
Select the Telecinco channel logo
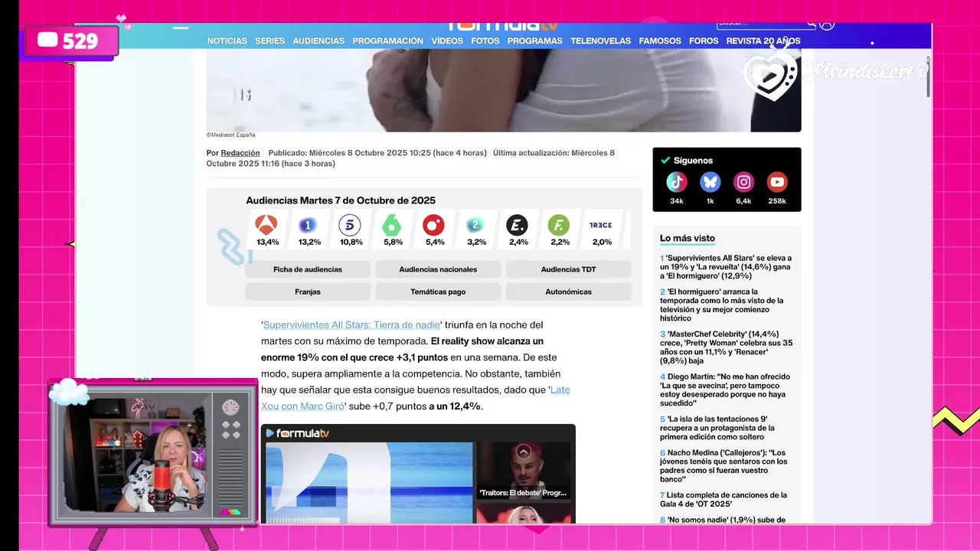350,225
